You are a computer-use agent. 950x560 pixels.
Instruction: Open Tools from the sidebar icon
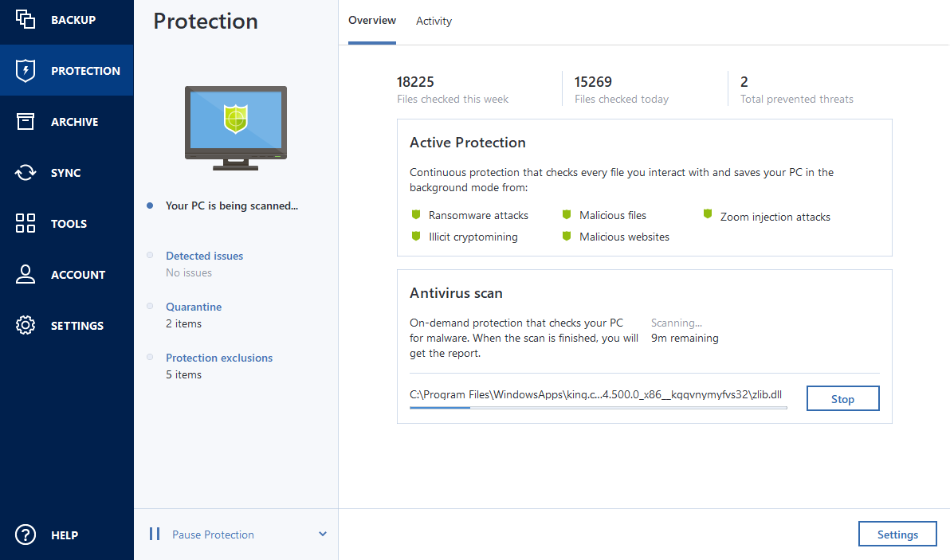pos(25,223)
